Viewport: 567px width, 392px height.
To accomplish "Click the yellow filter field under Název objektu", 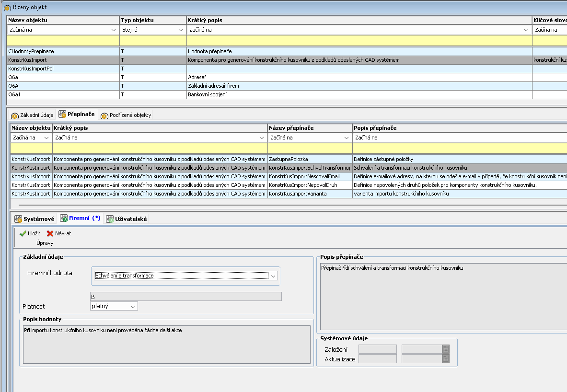I will [63, 41].
